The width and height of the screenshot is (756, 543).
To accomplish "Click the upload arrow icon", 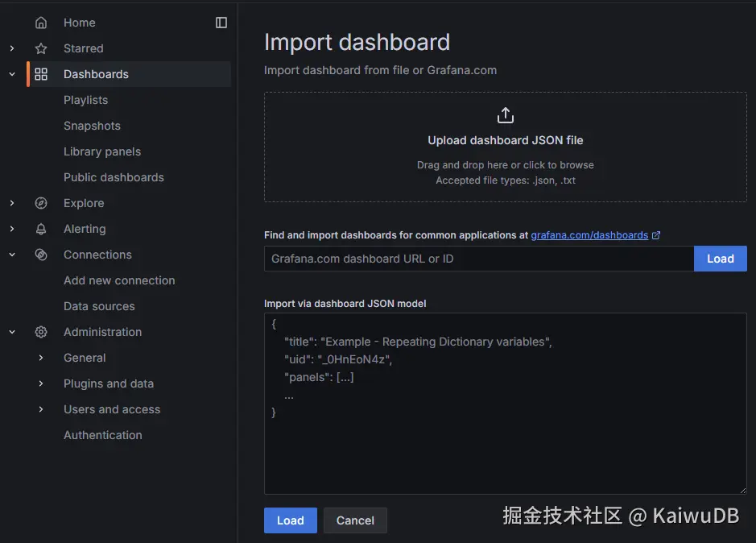I will coord(505,115).
